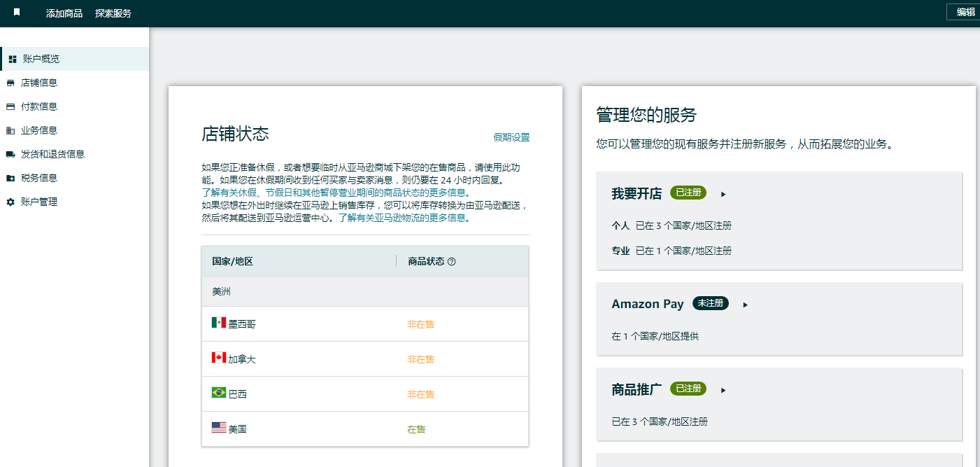Image resolution: width=980 pixels, height=467 pixels.
Task: Click the 业务信息 building icon
Action: (10, 130)
